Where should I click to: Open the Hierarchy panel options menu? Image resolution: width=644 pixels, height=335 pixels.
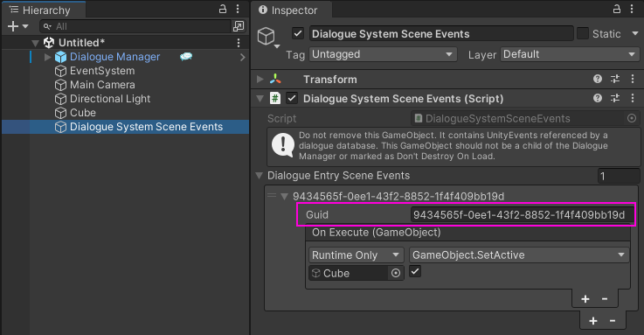[238, 9]
